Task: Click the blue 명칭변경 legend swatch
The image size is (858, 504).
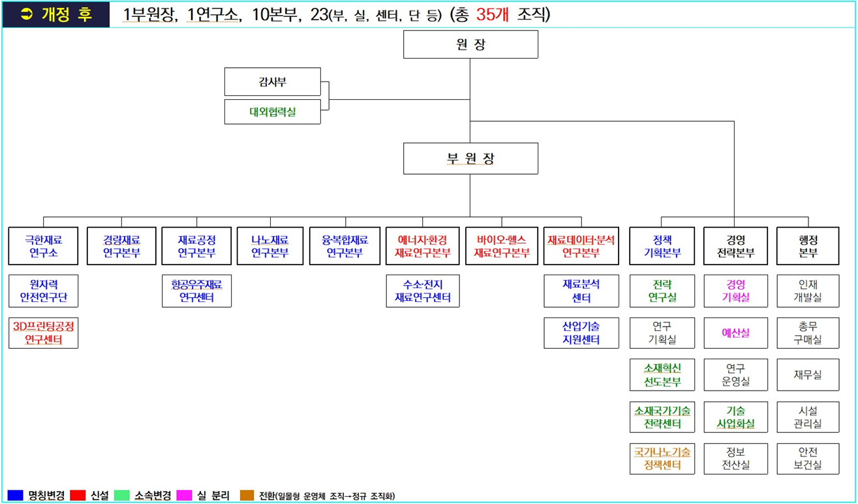Action: (x=14, y=496)
